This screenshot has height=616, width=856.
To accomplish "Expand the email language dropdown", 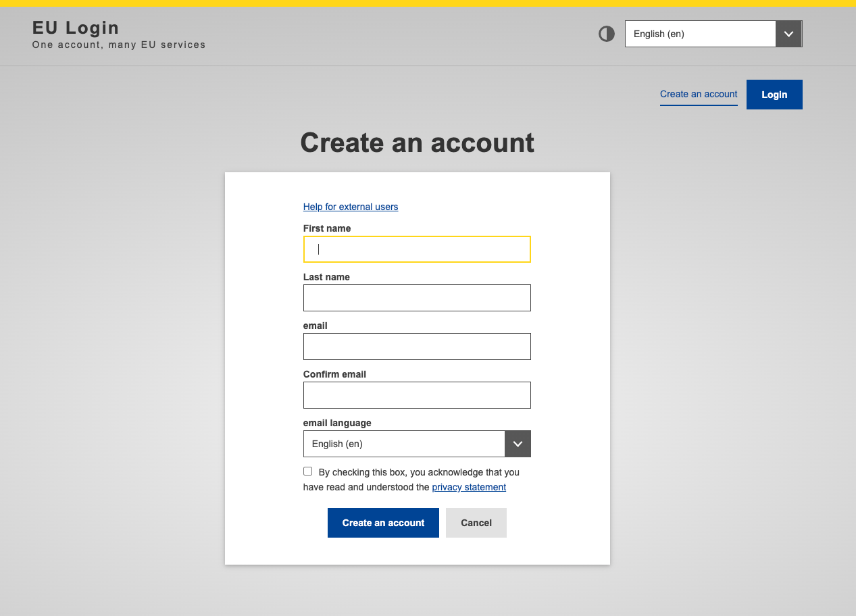I will [417, 444].
